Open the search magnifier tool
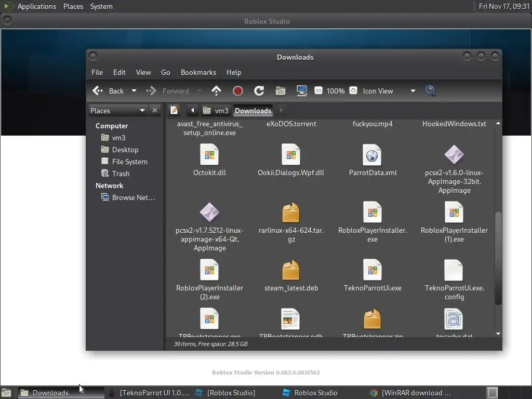 click(x=430, y=90)
